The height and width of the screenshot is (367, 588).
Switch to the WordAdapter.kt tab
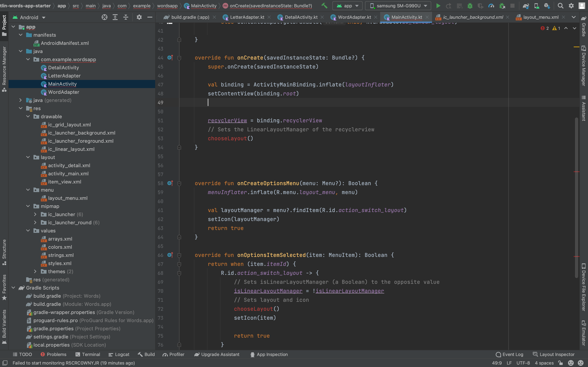point(354,17)
